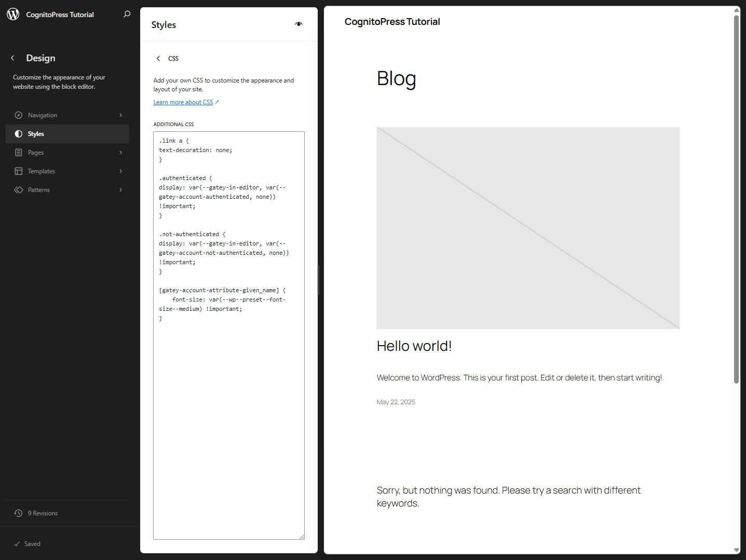Go back from the CSS panel
The width and height of the screenshot is (746, 560).
(x=158, y=58)
